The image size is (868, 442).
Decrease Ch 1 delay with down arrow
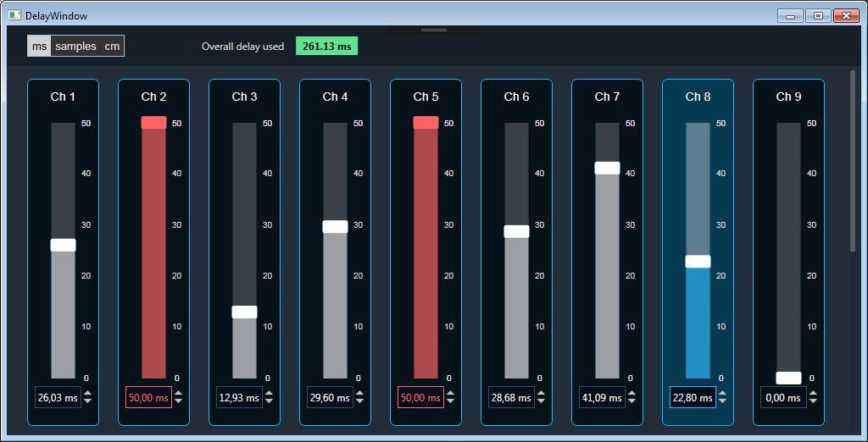pos(87,401)
